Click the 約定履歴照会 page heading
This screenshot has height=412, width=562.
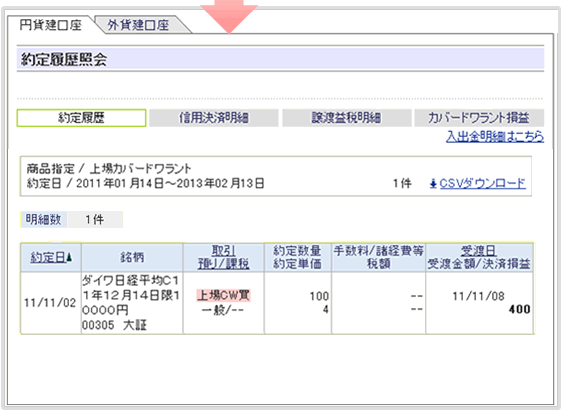coord(64,59)
